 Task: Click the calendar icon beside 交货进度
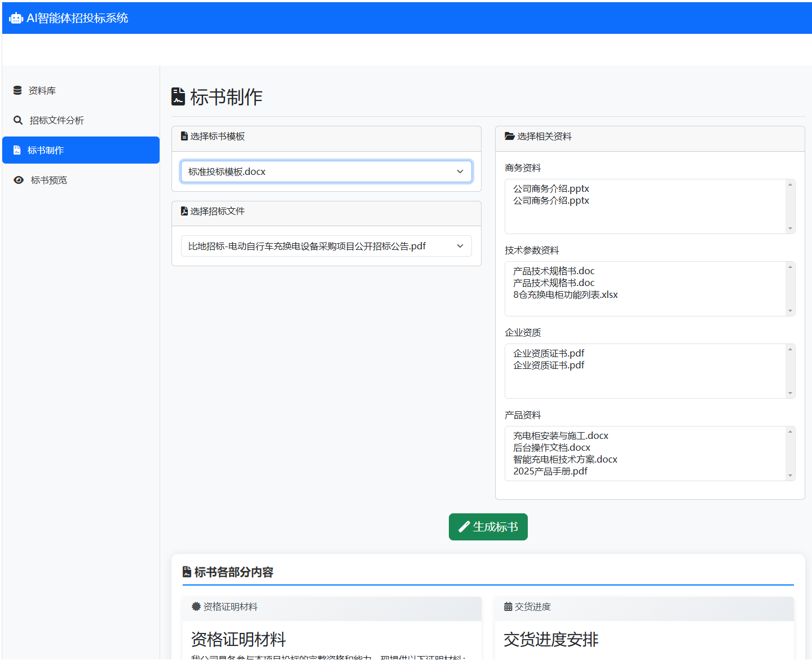pyautogui.click(x=508, y=606)
